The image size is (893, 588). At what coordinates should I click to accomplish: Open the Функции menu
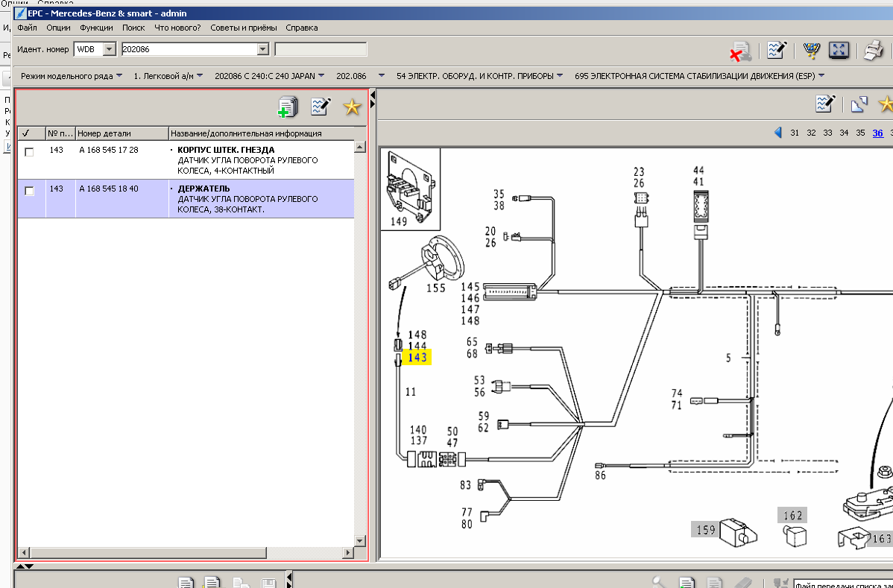[x=96, y=28]
